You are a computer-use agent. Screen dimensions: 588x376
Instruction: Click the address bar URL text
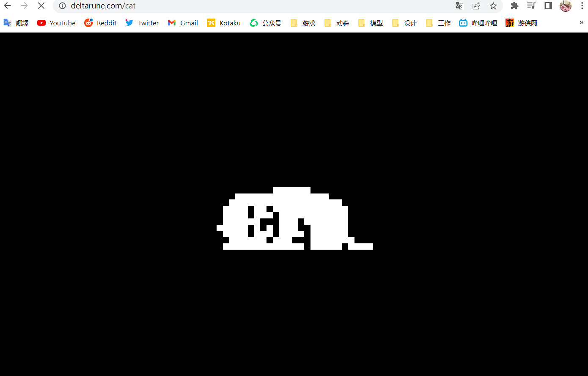103,6
